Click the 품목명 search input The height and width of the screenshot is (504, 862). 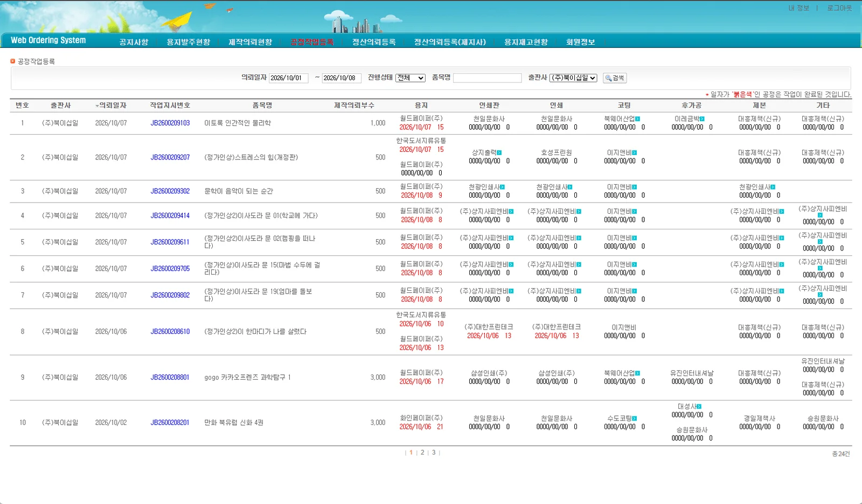488,78
